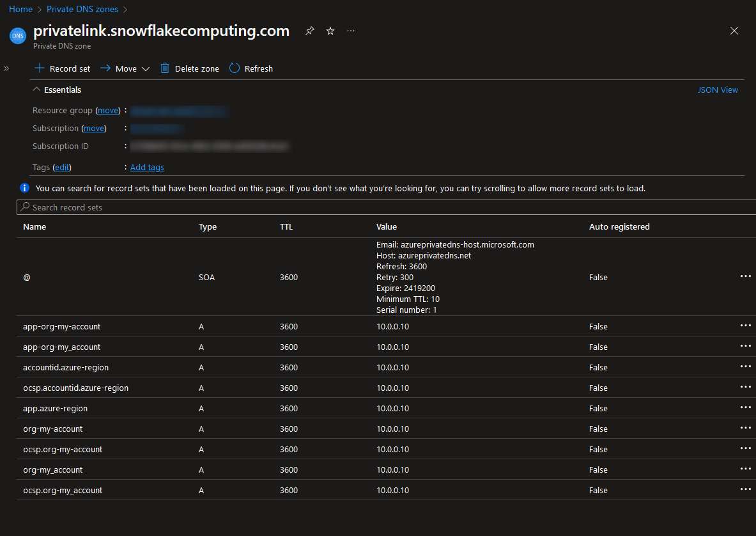Click Delete zone button
The height and width of the screenshot is (536, 756).
tap(190, 68)
